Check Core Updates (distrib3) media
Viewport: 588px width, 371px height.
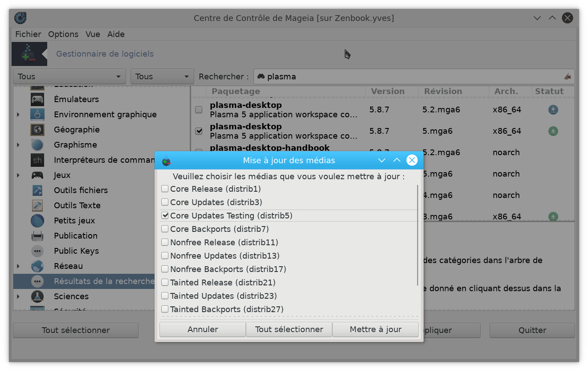[165, 202]
